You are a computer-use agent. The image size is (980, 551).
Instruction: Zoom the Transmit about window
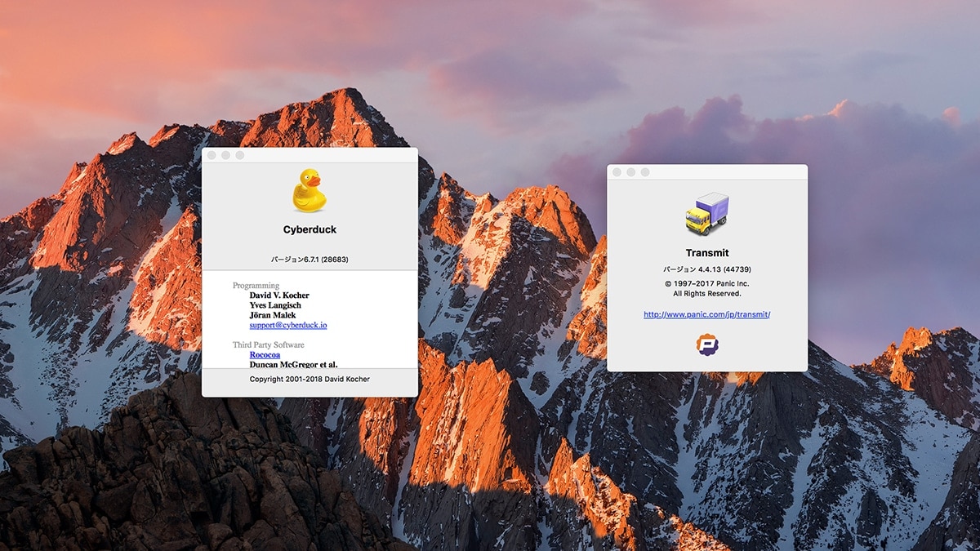pos(645,172)
